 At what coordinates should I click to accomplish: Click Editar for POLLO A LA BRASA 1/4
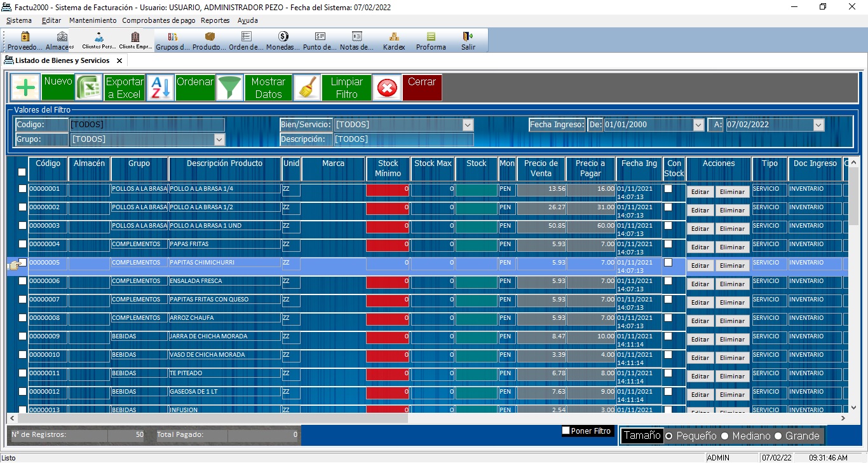click(700, 192)
